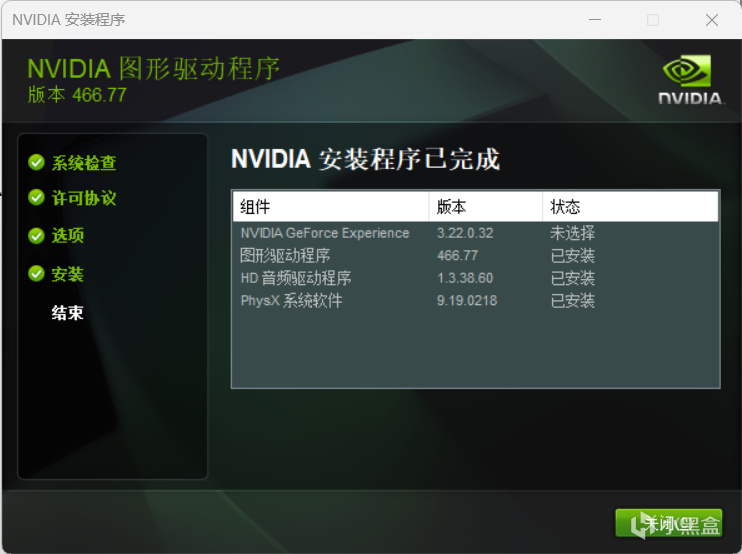Click the NVIDIA logo in the header
The image size is (742, 554).
tap(690, 79)
